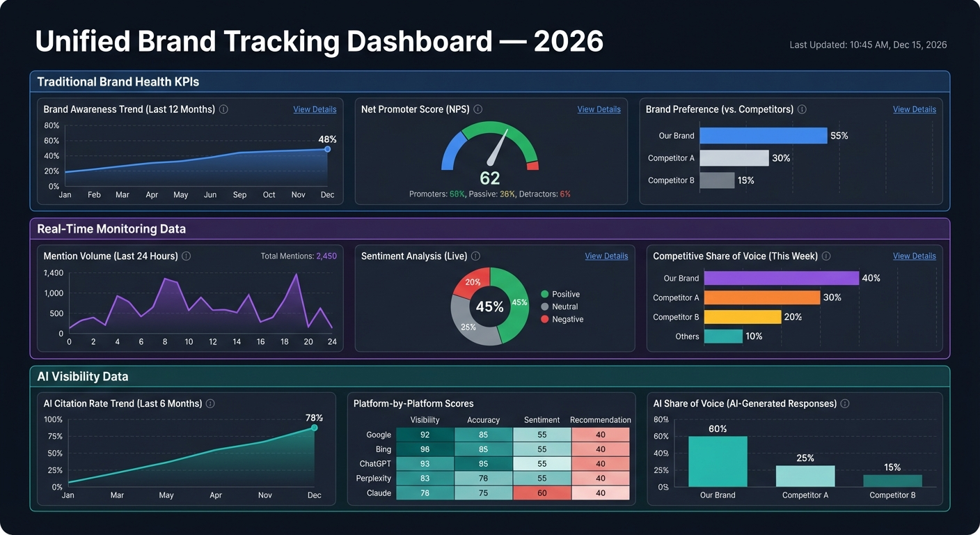
Task: Open View Details for Competitive Share of Voice
Action: coord(914,256)
